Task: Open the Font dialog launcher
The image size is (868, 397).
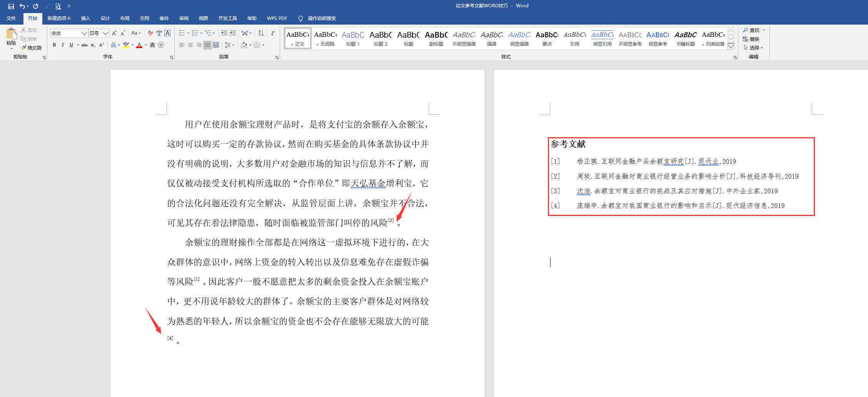Action: click(172, 58)
